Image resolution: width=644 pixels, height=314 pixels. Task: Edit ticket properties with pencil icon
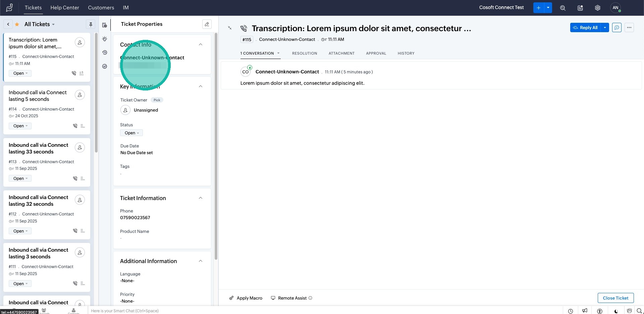tap(207, 24)
